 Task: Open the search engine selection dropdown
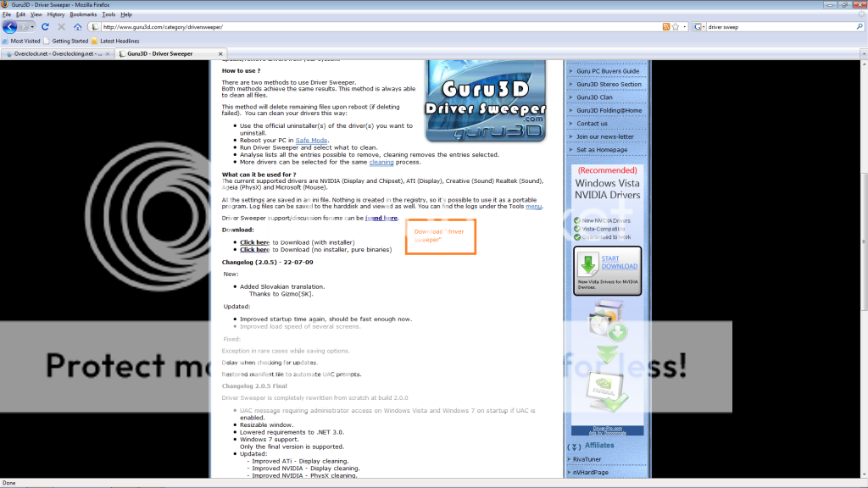(x=705, y=26)
